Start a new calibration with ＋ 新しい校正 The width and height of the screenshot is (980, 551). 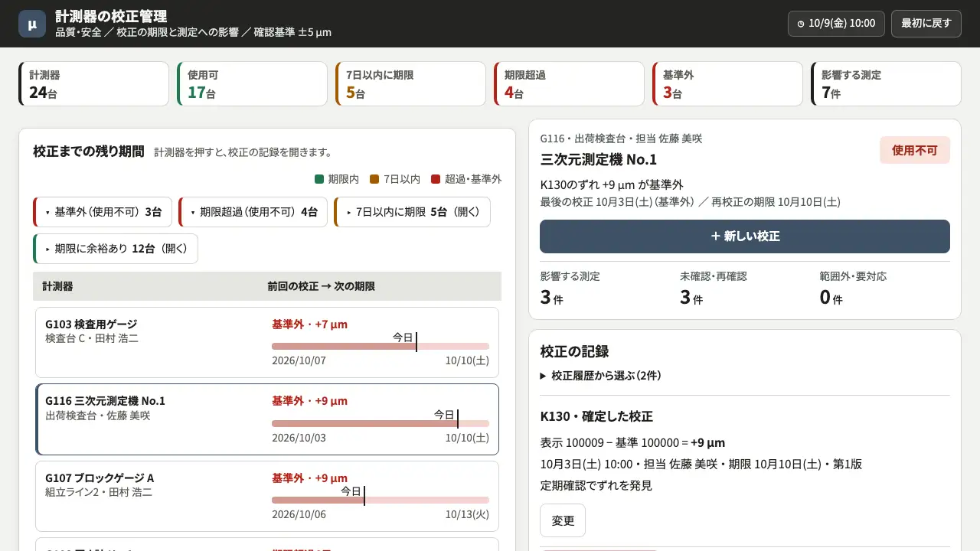click(x=744, y=236)
